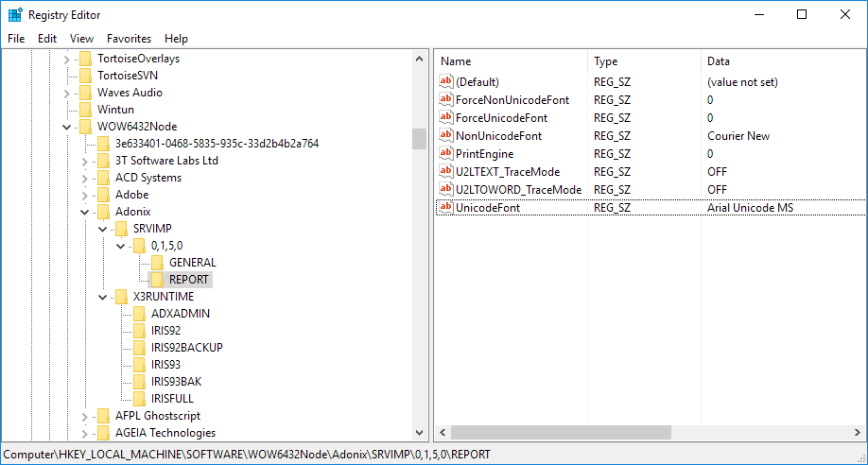Click the folder icon of X3RUNTIME

click(121, 297)
